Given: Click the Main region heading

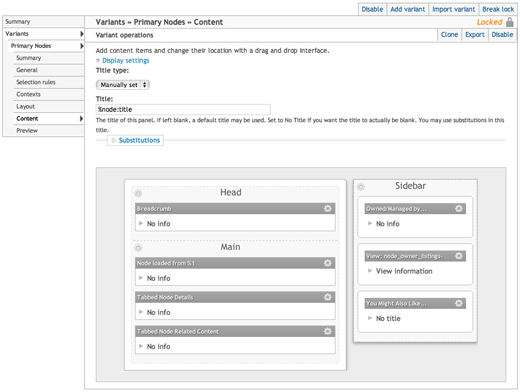Looking at the screenshot, I should tap(230, 247).
